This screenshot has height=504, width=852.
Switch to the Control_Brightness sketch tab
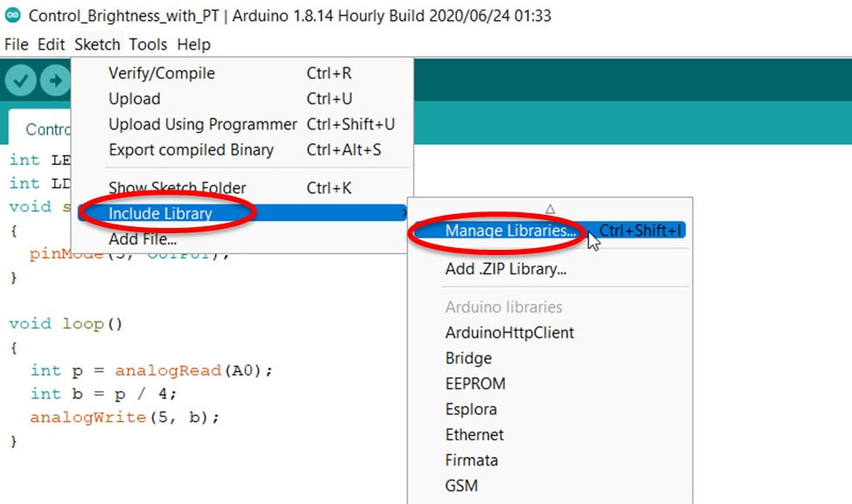40,128
